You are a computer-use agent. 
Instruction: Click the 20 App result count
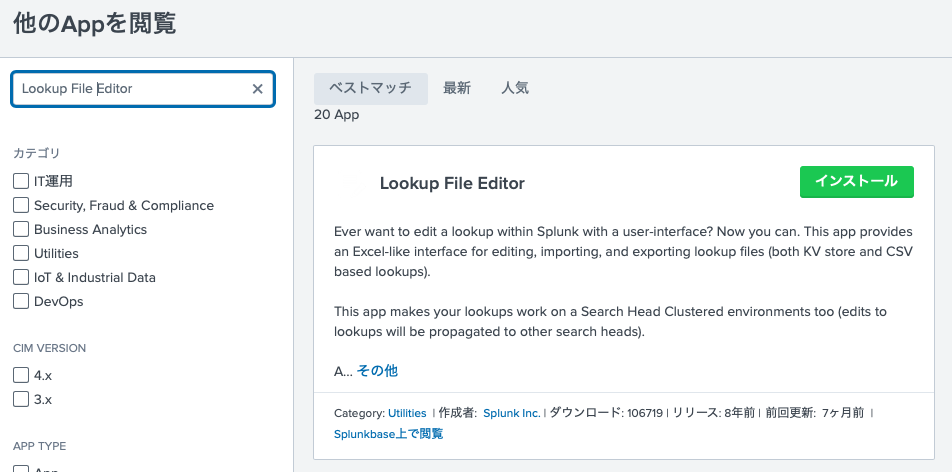click(x=336, y=115)
